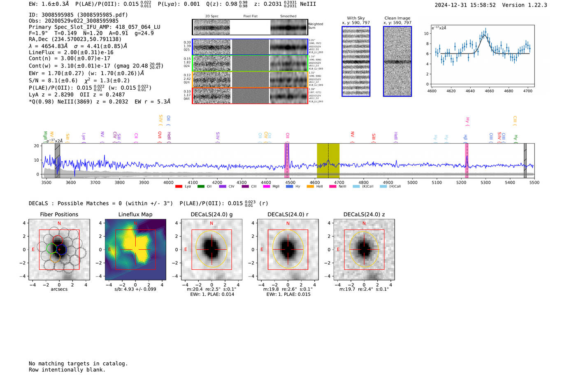Open the With Sky 2D image
Screen dimensions: 576x392
356,61
